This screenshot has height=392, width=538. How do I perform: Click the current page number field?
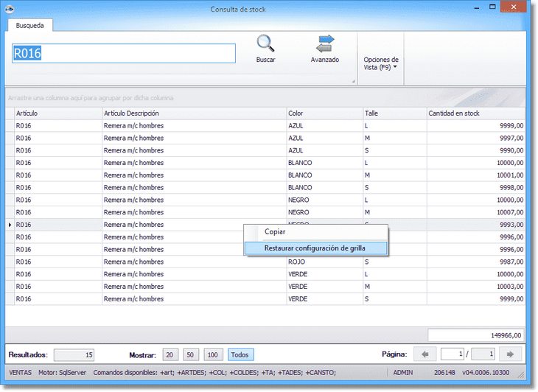(451, 354)
